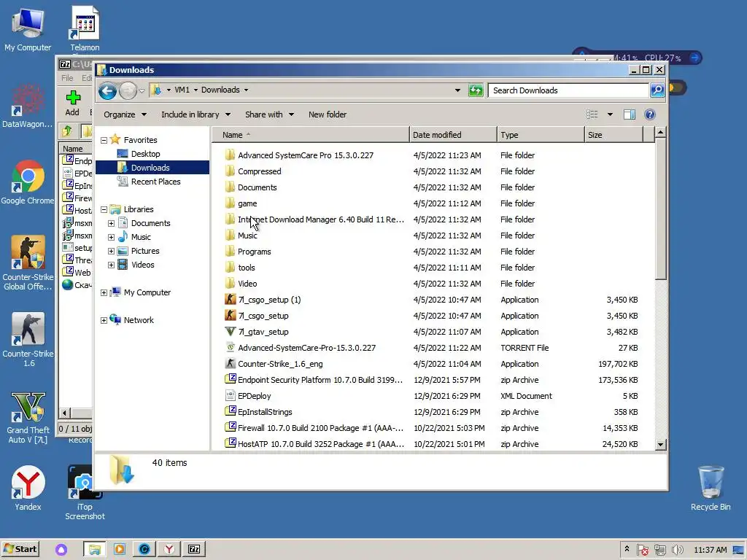Expand the Pictures library node
This screenshot has height=560, width=747.
(111, 251)
